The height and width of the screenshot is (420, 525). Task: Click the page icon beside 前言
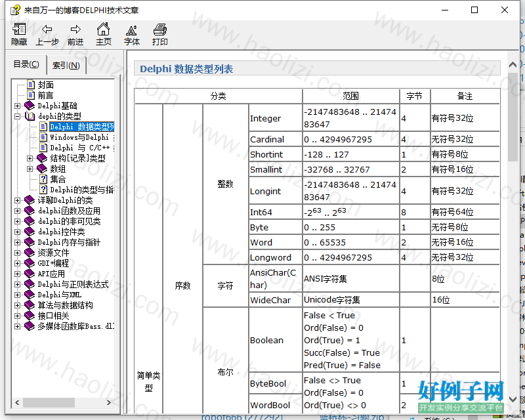(31, 95)
